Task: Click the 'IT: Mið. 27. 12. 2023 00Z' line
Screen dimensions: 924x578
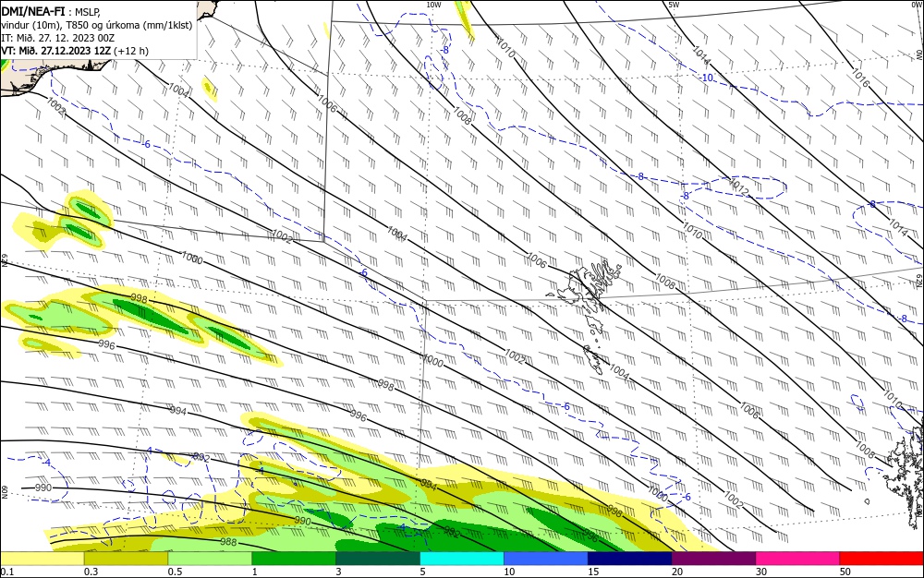Action: click(x=57, y=38)
